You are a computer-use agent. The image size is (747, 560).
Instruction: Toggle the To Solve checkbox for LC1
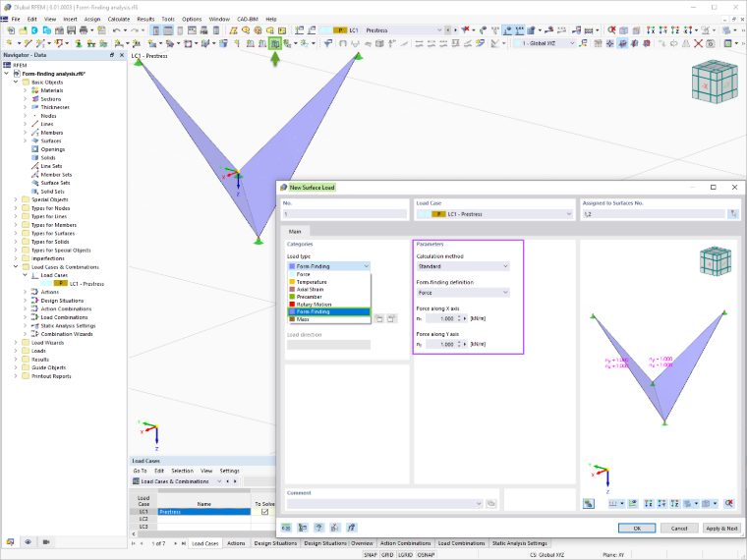[264, 512]
